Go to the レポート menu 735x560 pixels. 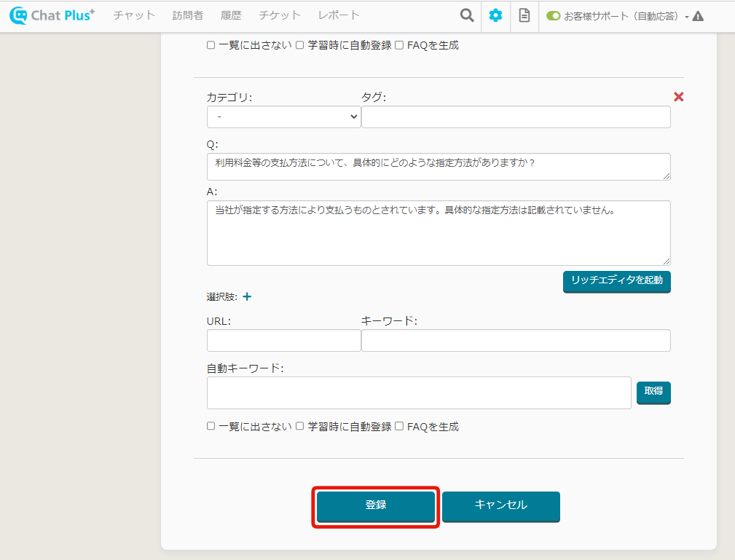339,15
